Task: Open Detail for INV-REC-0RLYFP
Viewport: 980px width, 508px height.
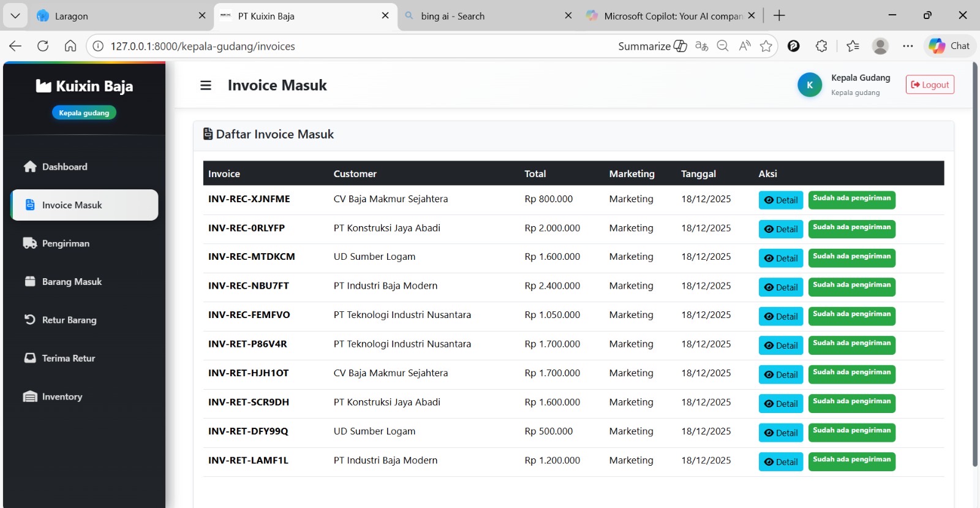Action: pos(781,229)
